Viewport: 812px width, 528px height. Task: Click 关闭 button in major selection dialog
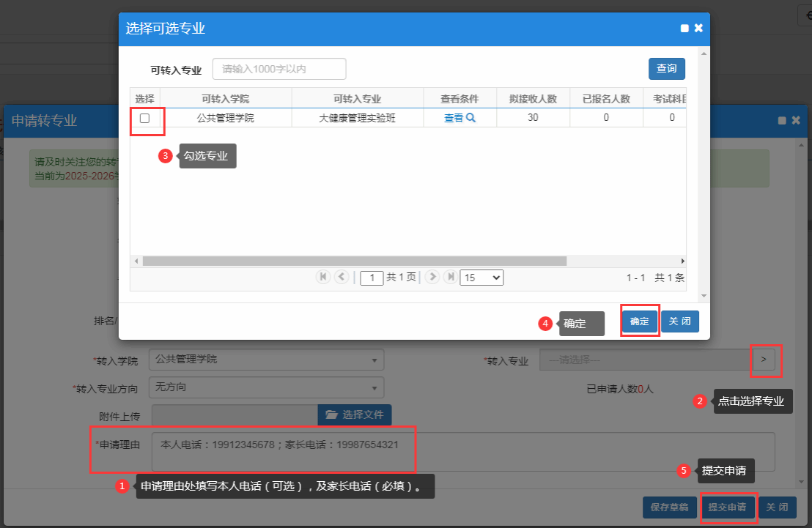click(x=680, y=321)
